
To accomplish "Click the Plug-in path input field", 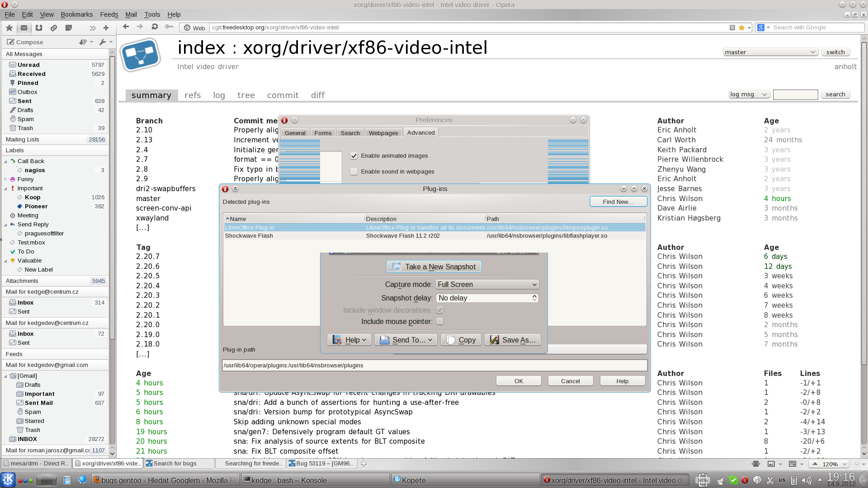I will [434, 365].
